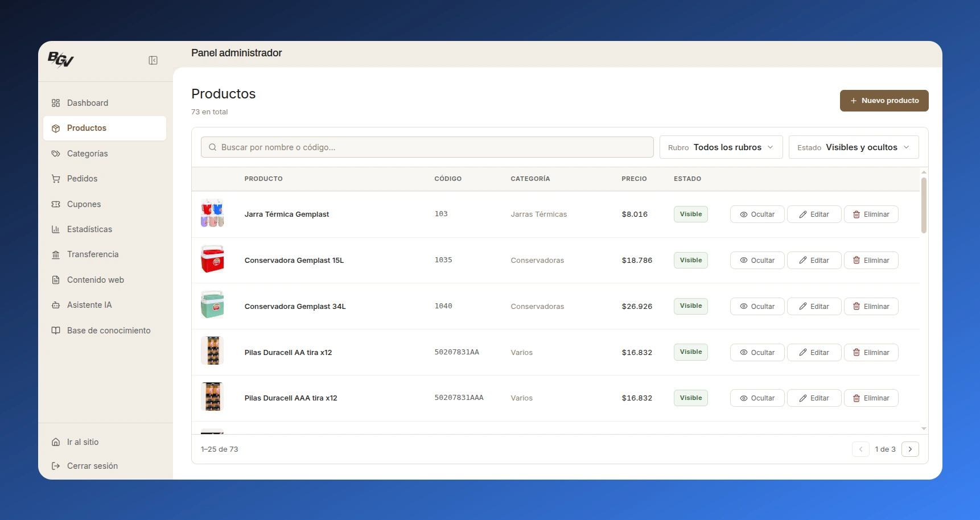Open the Dashboard grid icon
This screenshot has width=980, height=520.
coord(56,103)
